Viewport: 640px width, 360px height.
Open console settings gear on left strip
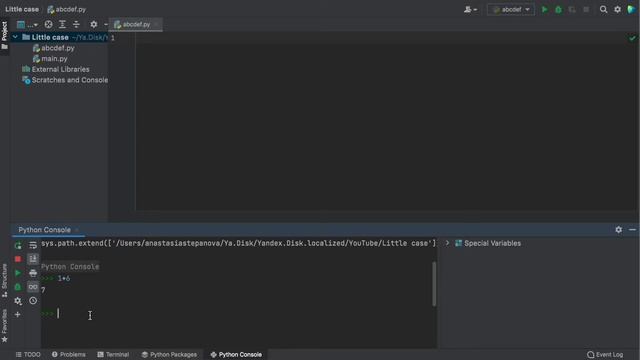click(18, 301)
